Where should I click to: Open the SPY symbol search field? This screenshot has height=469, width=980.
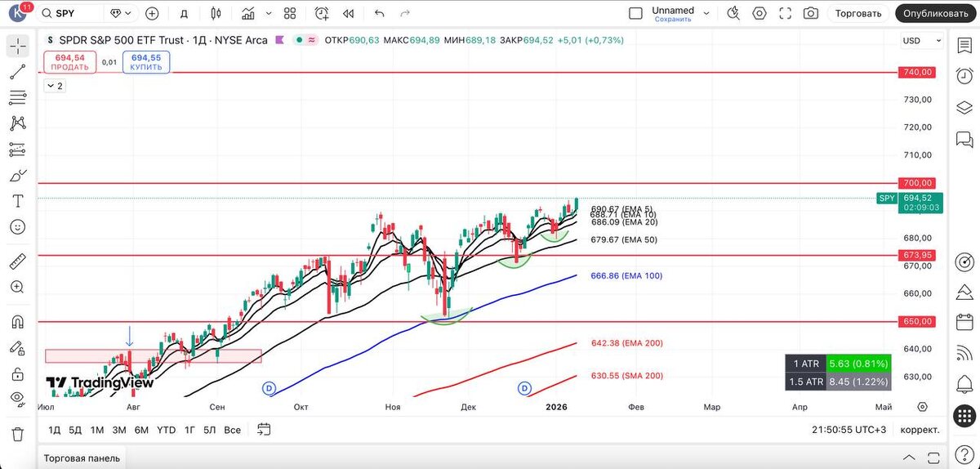(70, 13)
